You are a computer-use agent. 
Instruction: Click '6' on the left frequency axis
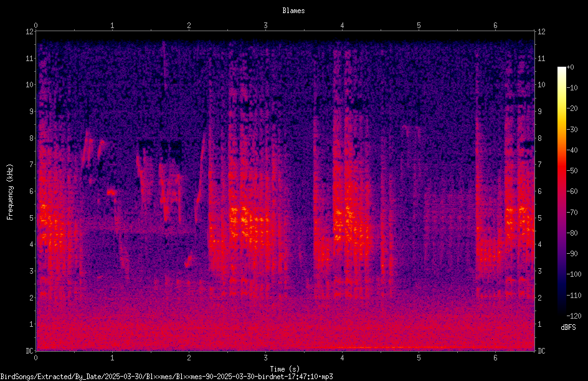31,191
